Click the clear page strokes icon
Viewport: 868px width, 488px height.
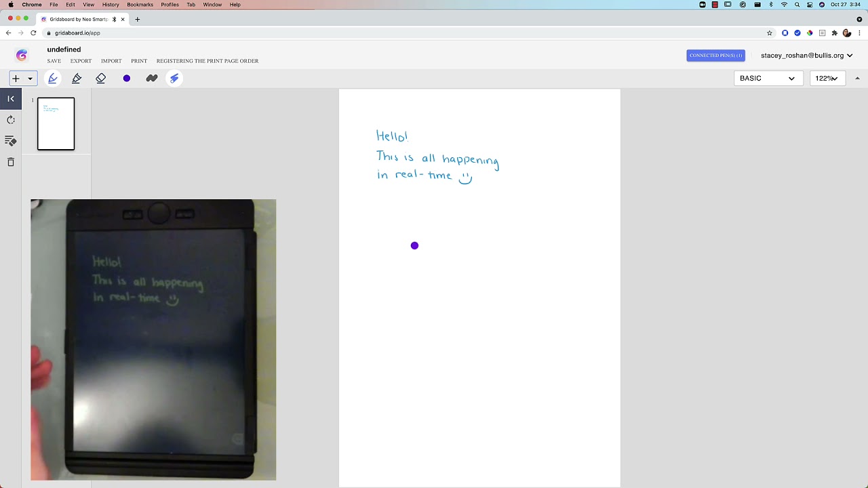11,141
